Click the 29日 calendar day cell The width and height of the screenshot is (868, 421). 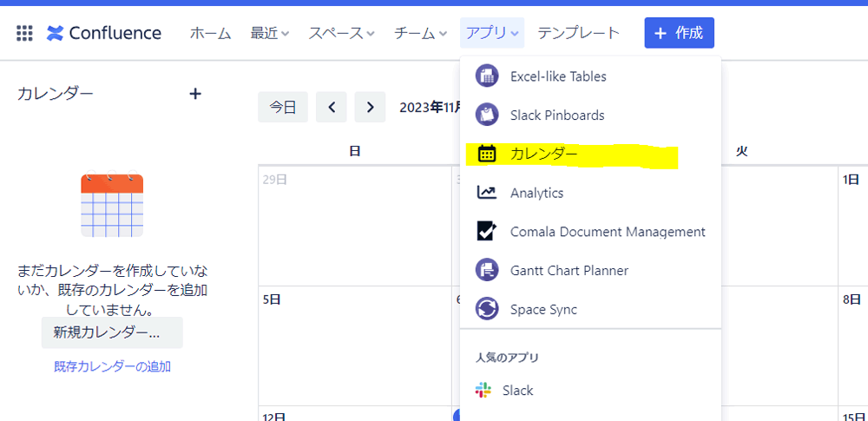[355, 226]
